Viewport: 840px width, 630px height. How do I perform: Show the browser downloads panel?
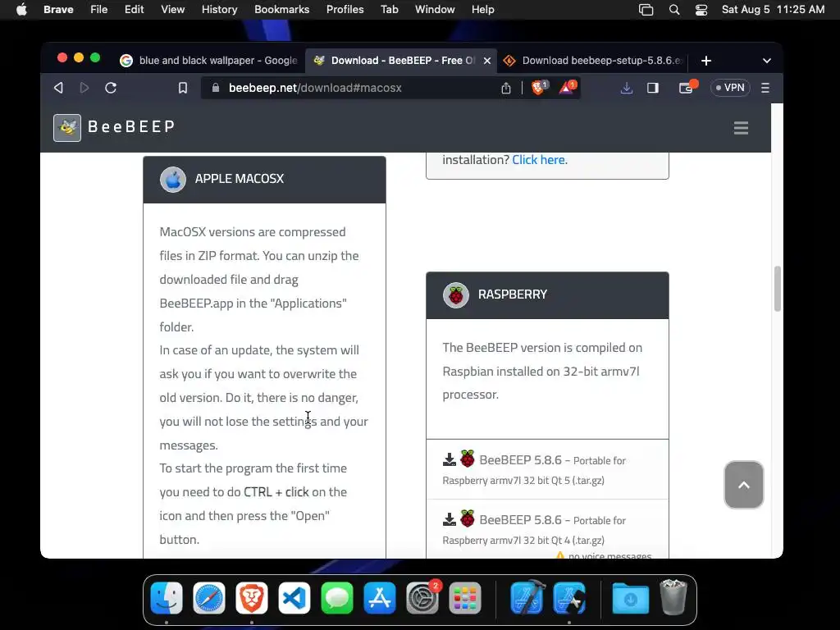(x=626, y=88)
